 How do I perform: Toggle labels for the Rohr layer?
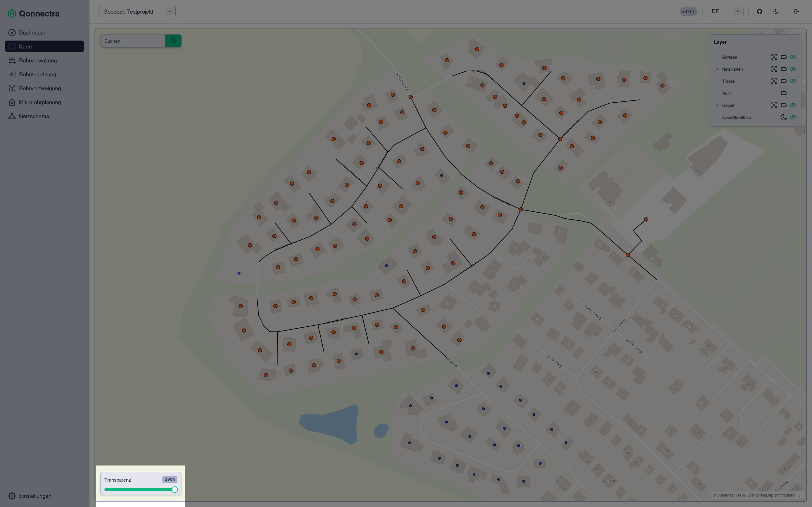tap(783, 93)
